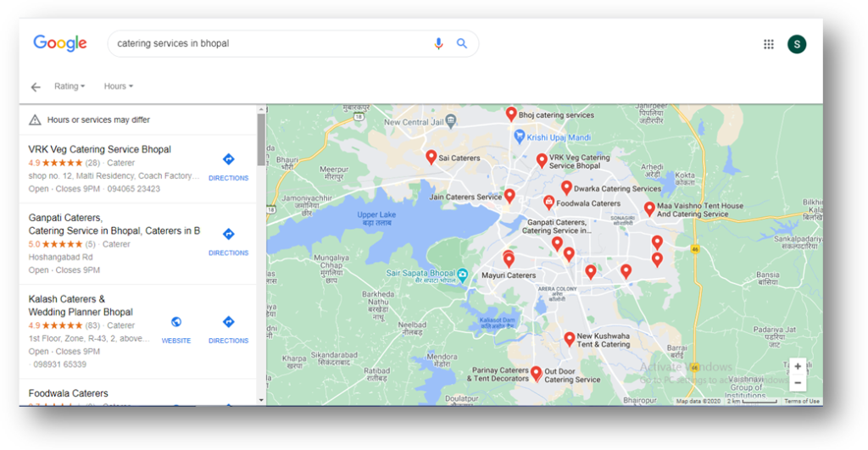The width and height of the screenshot is (868, 450).
Task: Open the Terms of Use link
Action: point(802,402)
